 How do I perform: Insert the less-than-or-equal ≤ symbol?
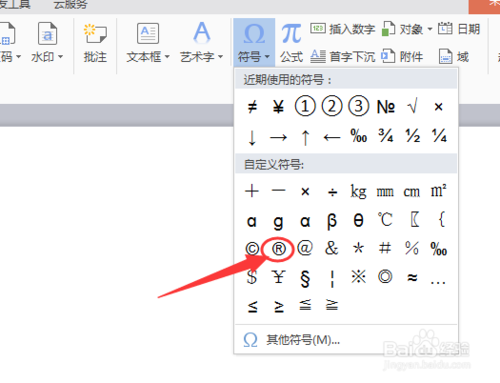point(252,307)
